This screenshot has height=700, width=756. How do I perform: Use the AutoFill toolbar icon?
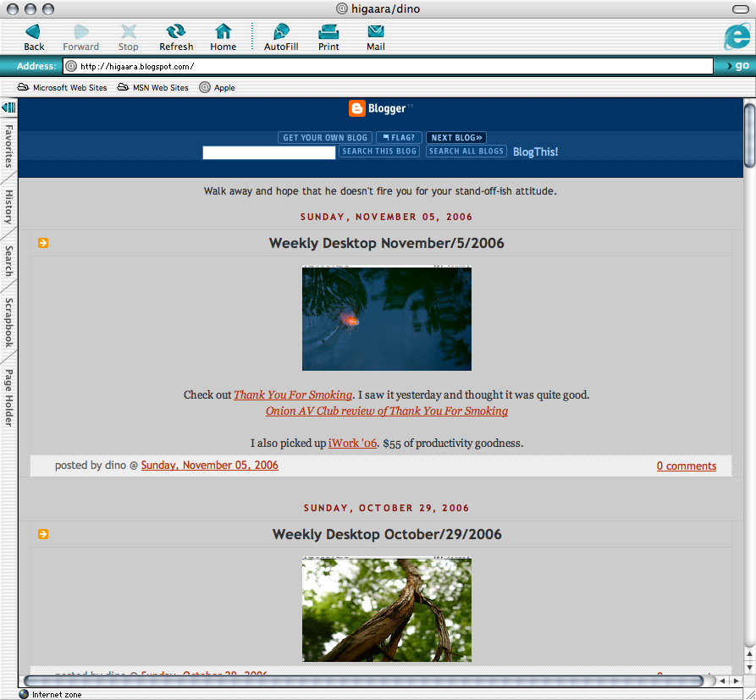281,37
